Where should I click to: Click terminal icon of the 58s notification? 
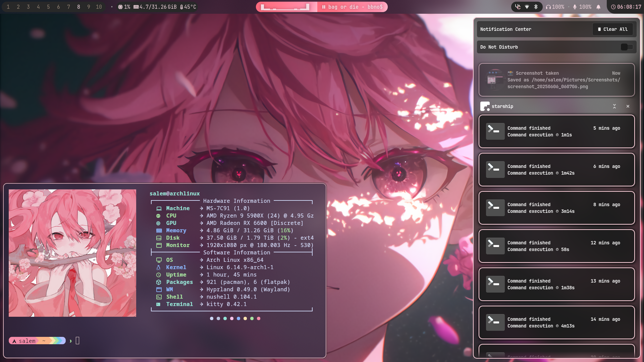coord(495,246)
